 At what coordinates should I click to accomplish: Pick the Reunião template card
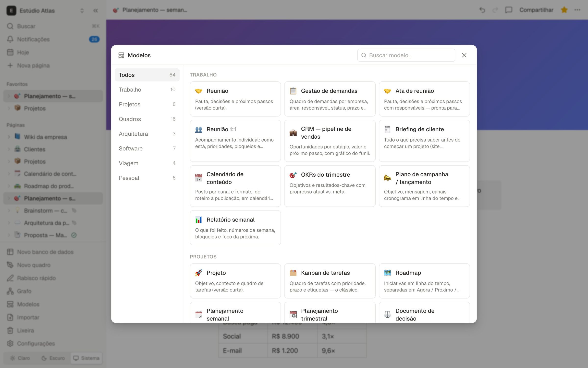pos(235,99)
